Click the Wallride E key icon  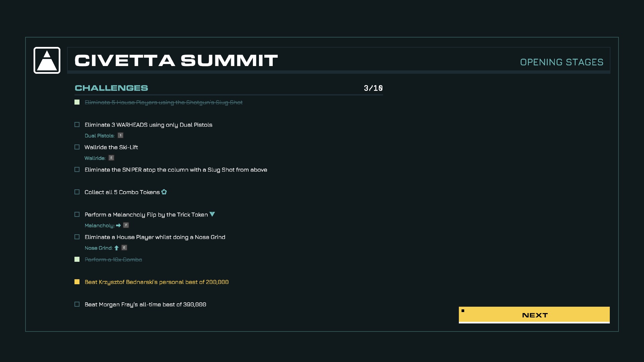click(111, 158)
